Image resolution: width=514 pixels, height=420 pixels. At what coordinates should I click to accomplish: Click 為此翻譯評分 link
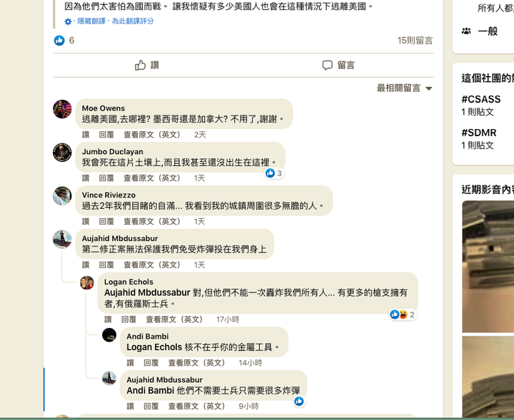(x=133, y=21)
